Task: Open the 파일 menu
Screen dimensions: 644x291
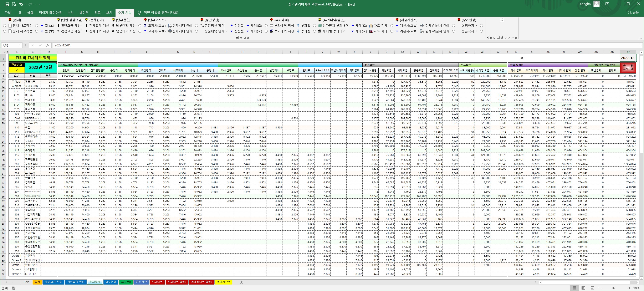Action: tap(7, 12)
